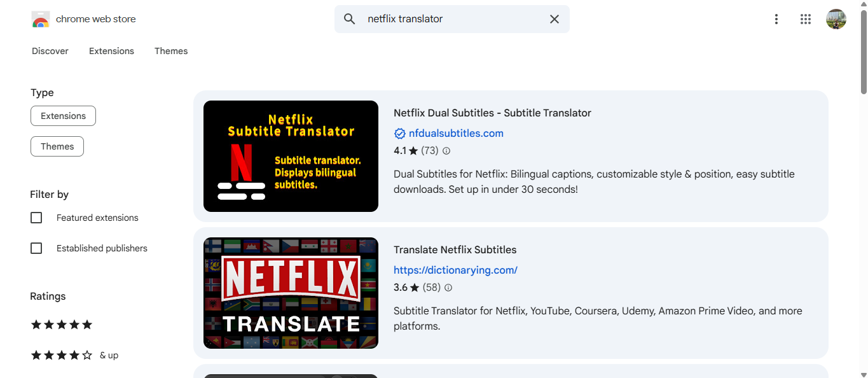Click the info icon beside the 4.1 rating

pyautogui.click(x=446, y=150)
